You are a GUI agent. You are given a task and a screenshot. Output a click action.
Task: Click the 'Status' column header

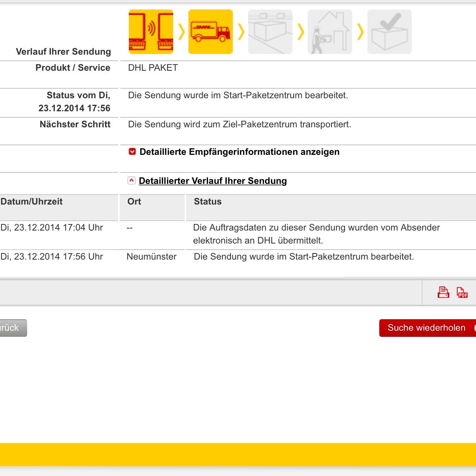(208, 201)
